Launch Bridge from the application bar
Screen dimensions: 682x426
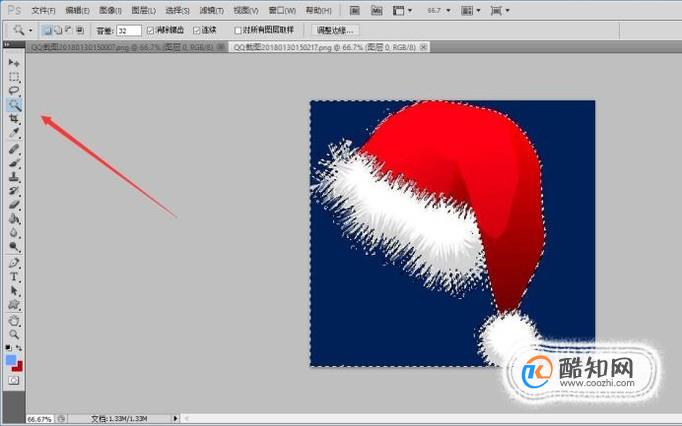355,10
